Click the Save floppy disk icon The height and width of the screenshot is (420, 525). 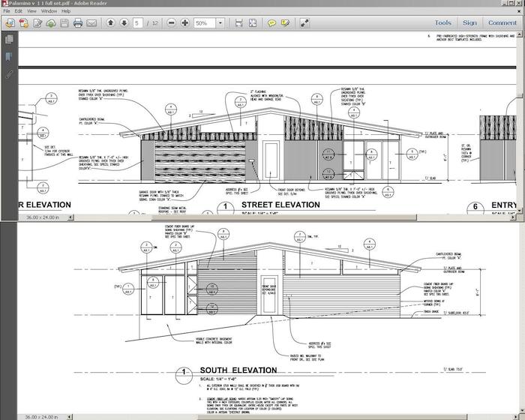pos(64,23)
